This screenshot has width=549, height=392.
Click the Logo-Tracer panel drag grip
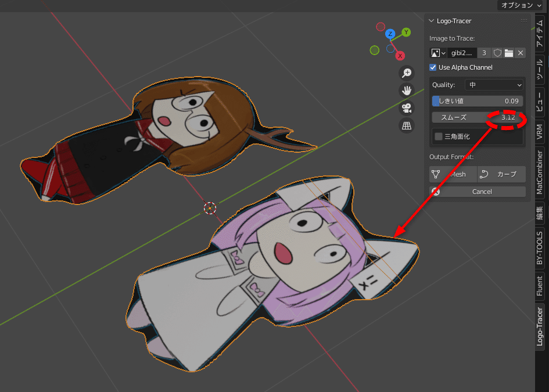524,21
